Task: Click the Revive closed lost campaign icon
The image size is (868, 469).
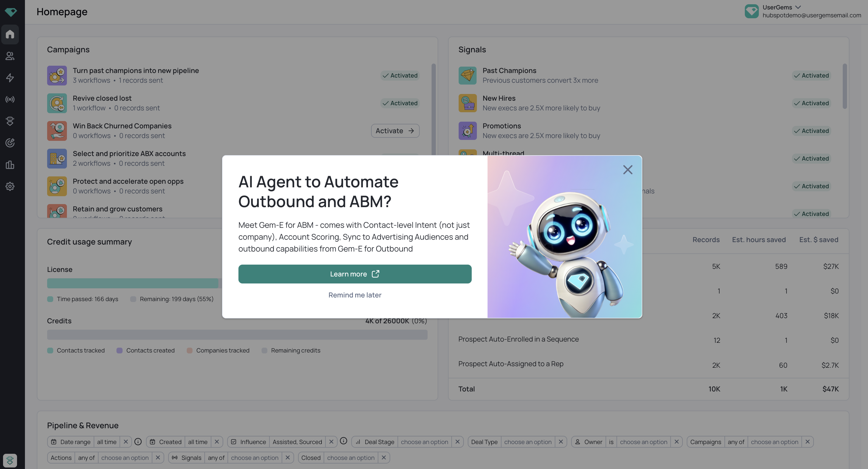Action: (57, 103)
